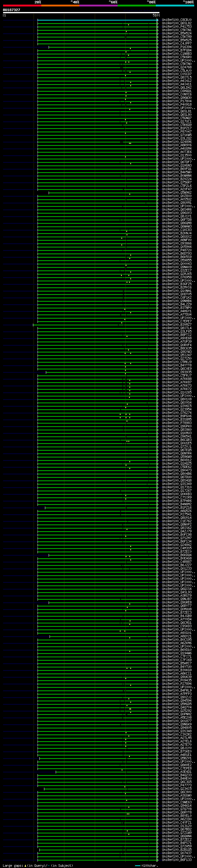Select hit label UniRef100_P27541

click(x=177, y=514)
